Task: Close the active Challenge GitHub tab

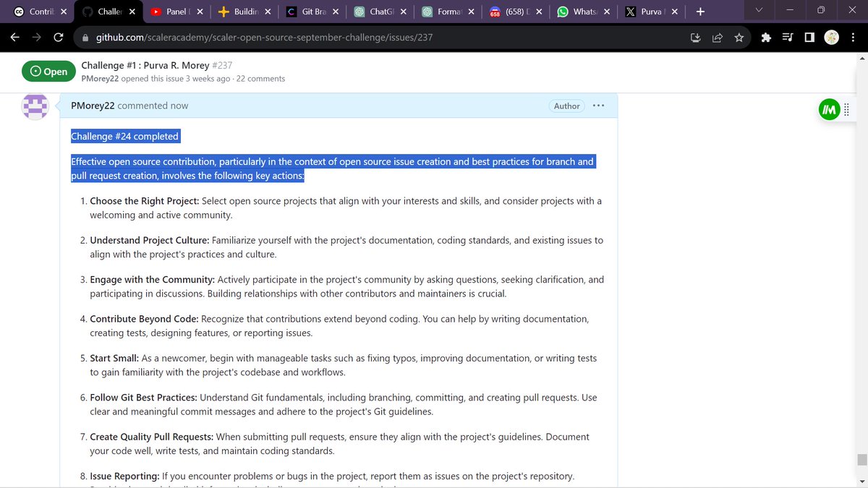Action: click(x=132, y=12)
